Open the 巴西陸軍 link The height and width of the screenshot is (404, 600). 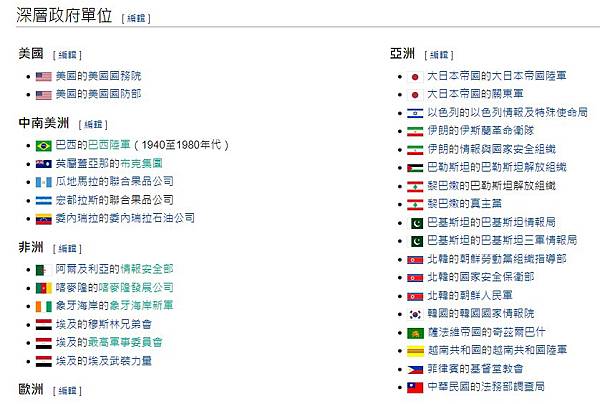coord(109,145)
